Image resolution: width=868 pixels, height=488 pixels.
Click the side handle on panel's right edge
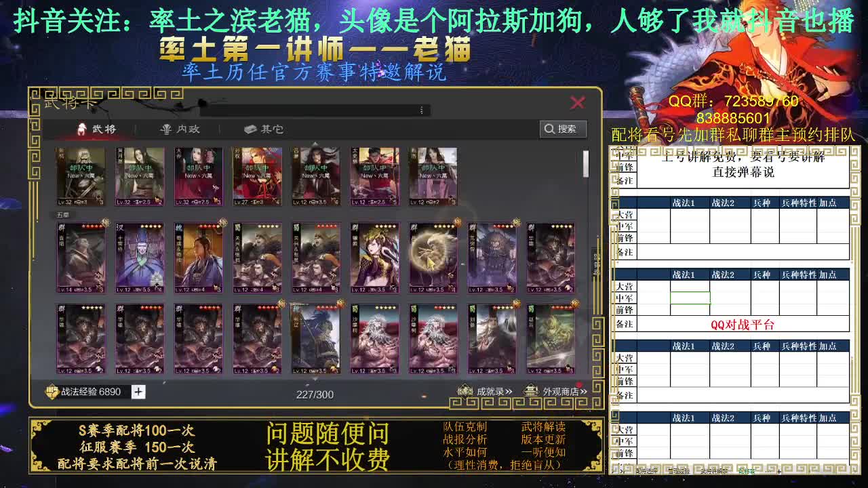pyautogui.click(x=597, y=264)
